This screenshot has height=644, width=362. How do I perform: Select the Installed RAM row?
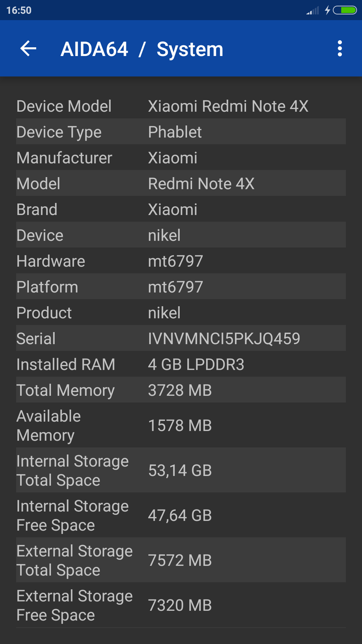point(181,364)
